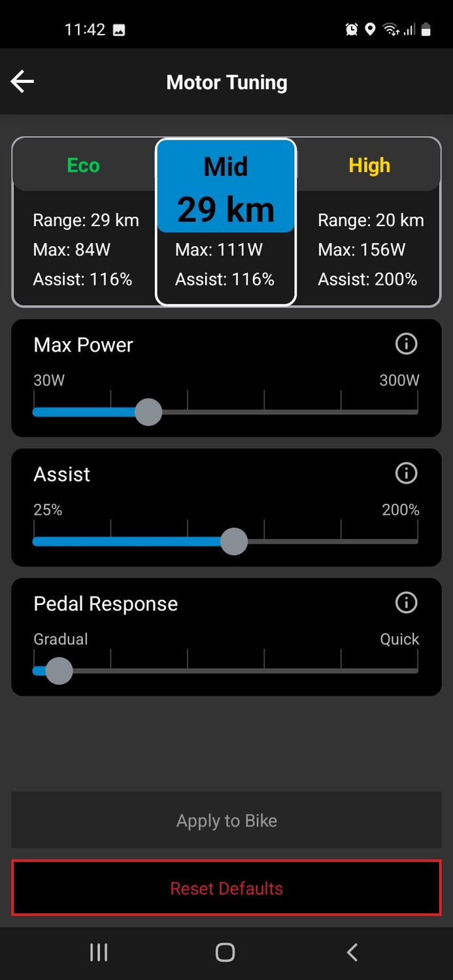Image resolution: width=453 pixels, height=980 pixels.
Task: Open the Assist info icon
Action: [406, 473]
